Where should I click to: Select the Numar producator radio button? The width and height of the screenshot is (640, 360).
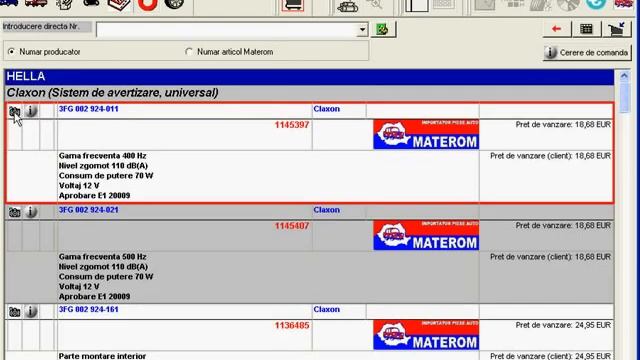11,52
